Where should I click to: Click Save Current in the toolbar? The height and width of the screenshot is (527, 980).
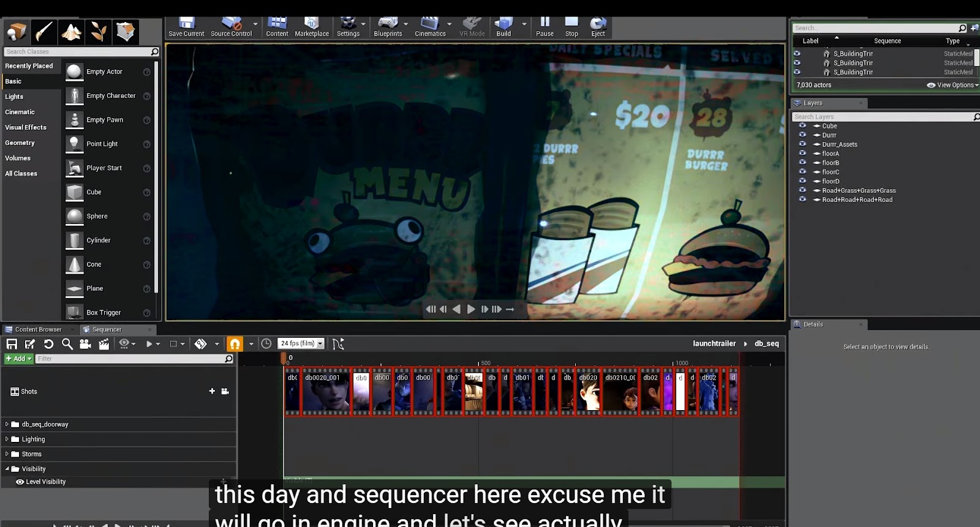click(x=186, y=28)
